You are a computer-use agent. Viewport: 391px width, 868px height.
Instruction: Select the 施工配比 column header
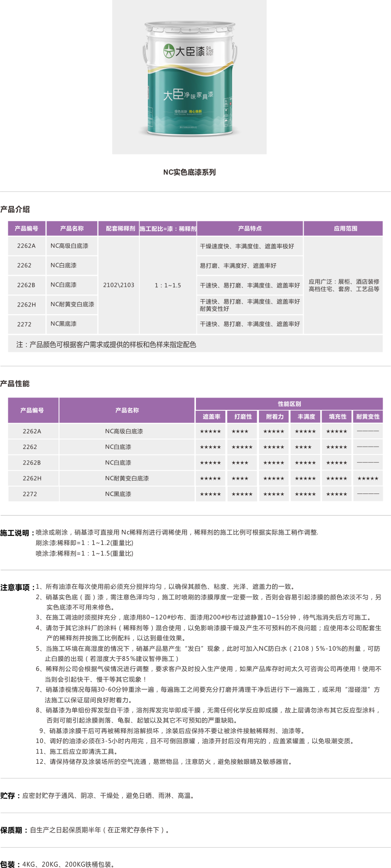coord(168,228)
